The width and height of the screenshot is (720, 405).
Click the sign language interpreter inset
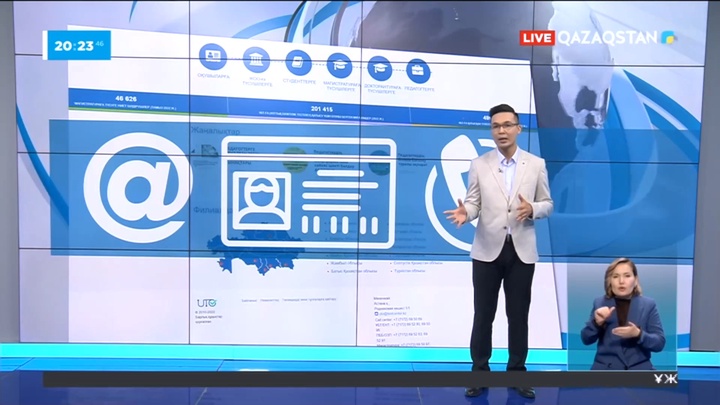pyautogui.click(x=621, y=315)
